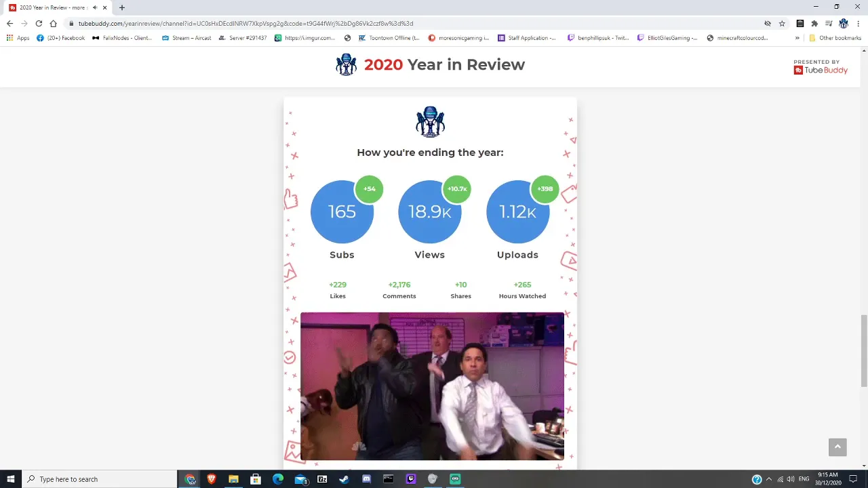This screenshot has width=868, height=488.
Task: Click the scroll-to-top arrow button
Action: coord(837,447)
